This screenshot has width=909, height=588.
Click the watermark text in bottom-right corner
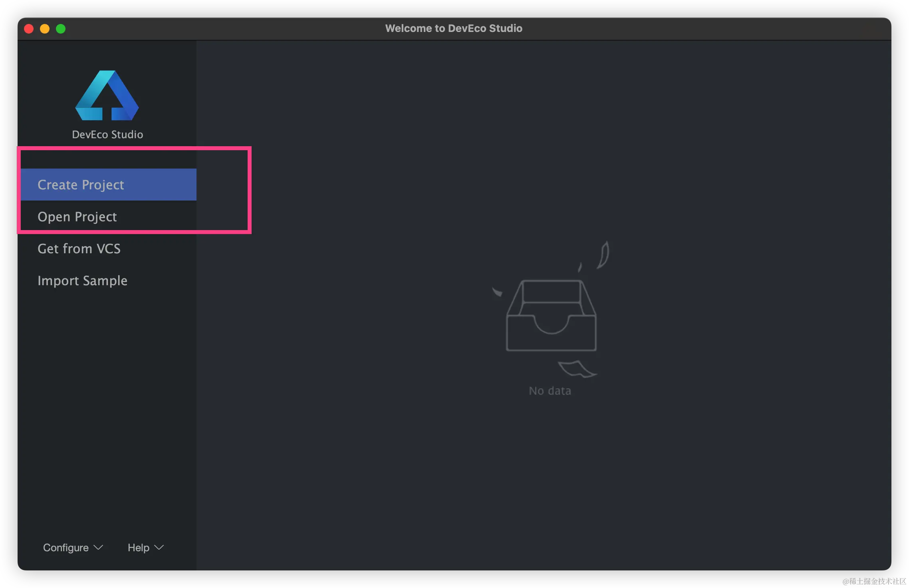click(x=874, y=580)
